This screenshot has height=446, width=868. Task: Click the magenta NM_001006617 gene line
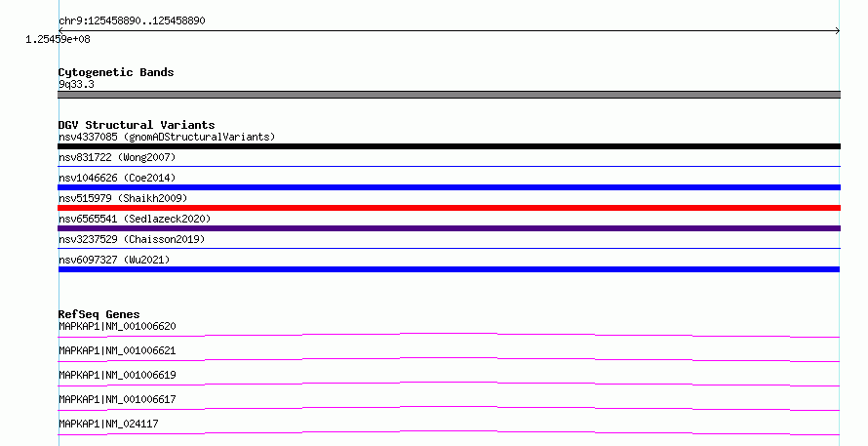tap(449, 408)
